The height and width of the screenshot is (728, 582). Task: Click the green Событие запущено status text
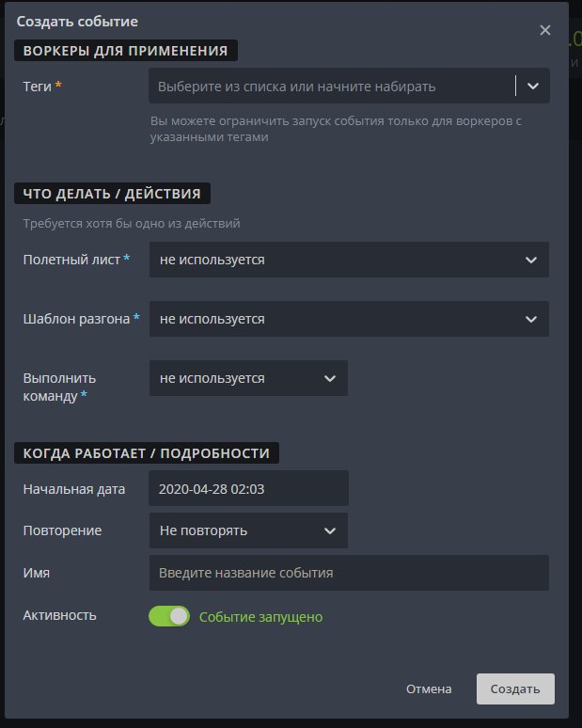260,617
